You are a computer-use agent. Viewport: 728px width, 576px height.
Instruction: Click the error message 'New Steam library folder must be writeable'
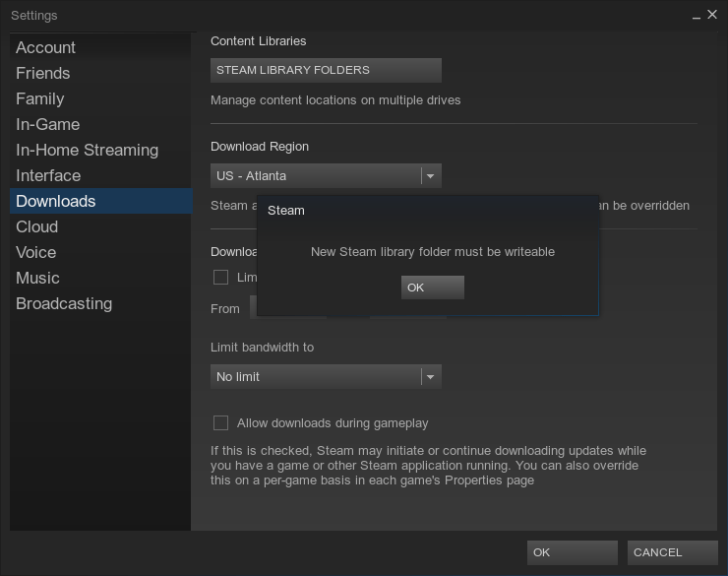click(433, 252)
